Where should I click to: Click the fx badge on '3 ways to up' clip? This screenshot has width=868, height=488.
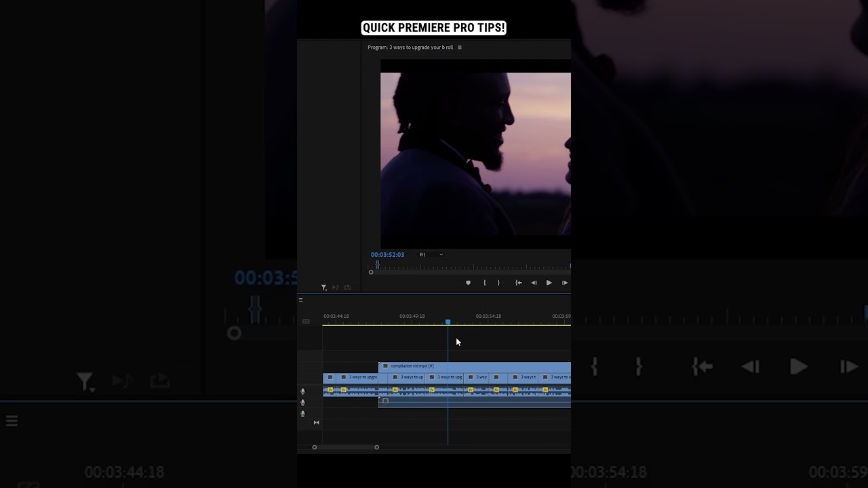click(395, 377)
